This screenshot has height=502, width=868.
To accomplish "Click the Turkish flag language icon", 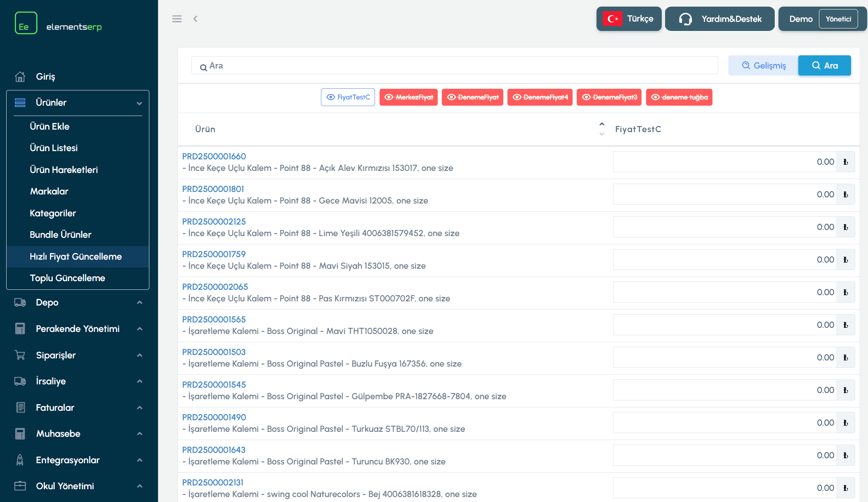I will (612, 19).
